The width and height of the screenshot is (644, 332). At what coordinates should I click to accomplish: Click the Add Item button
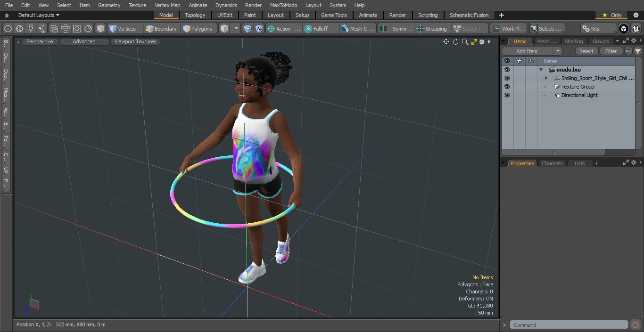527,51
